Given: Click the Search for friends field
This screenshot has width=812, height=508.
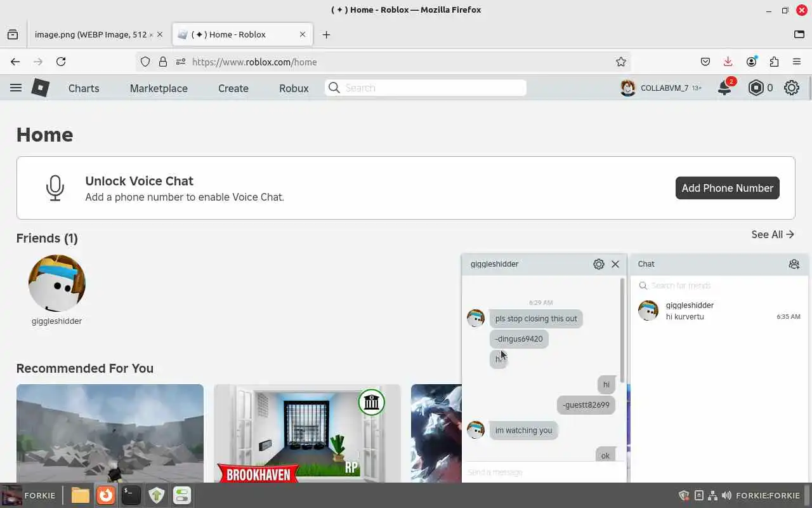Looking at the screenshot, I should point(719,286).
